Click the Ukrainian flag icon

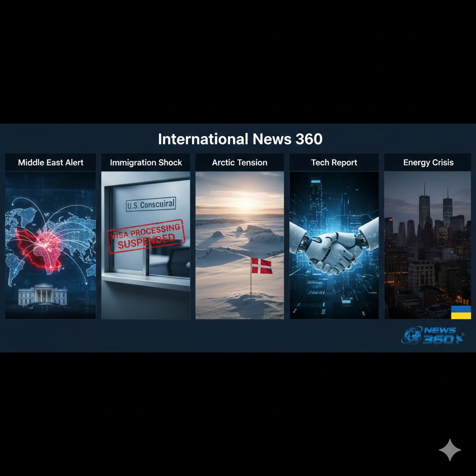(x=461, y=312)
